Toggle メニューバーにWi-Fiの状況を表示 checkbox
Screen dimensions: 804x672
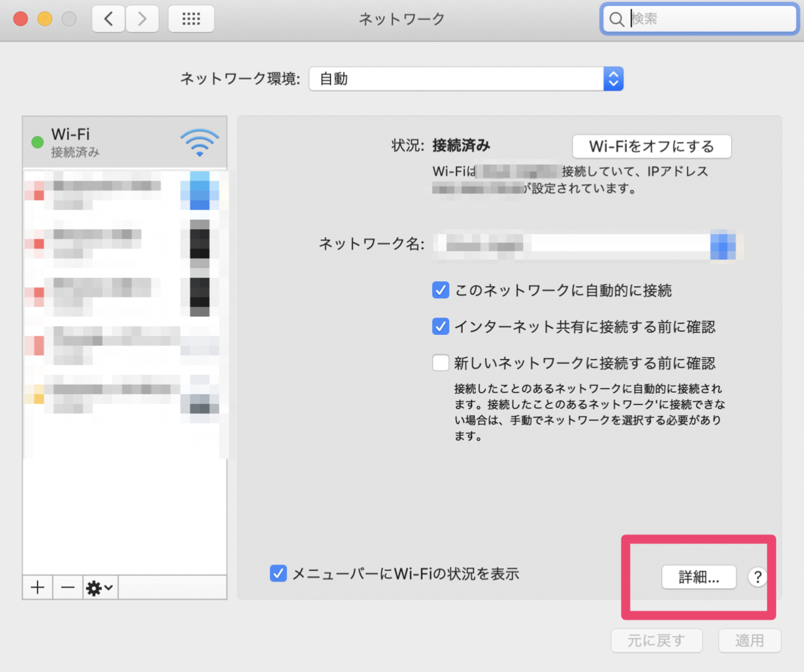(x=278, y=574)
